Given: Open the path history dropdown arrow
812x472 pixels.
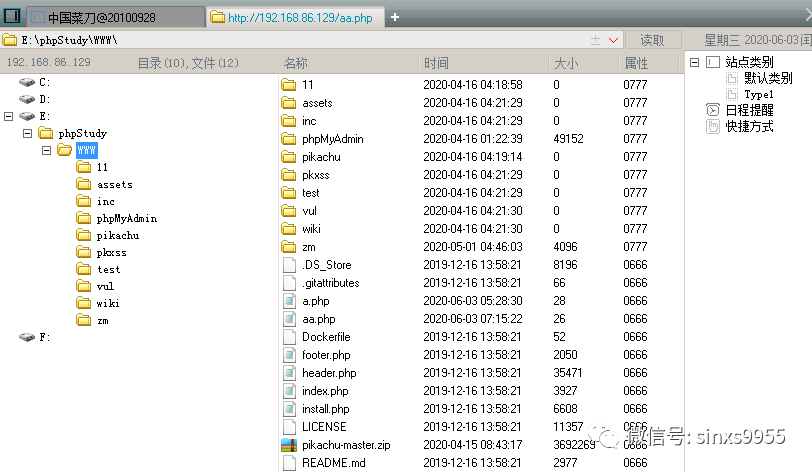Looking at the screenshot, I should click(614, 40).
